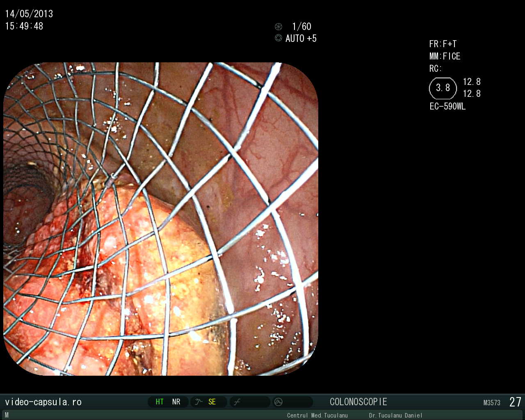The width and height of the screenshot is (525, 420).
Task: Click the shutter speed icon beside 1/60
Action: [278, 27]
